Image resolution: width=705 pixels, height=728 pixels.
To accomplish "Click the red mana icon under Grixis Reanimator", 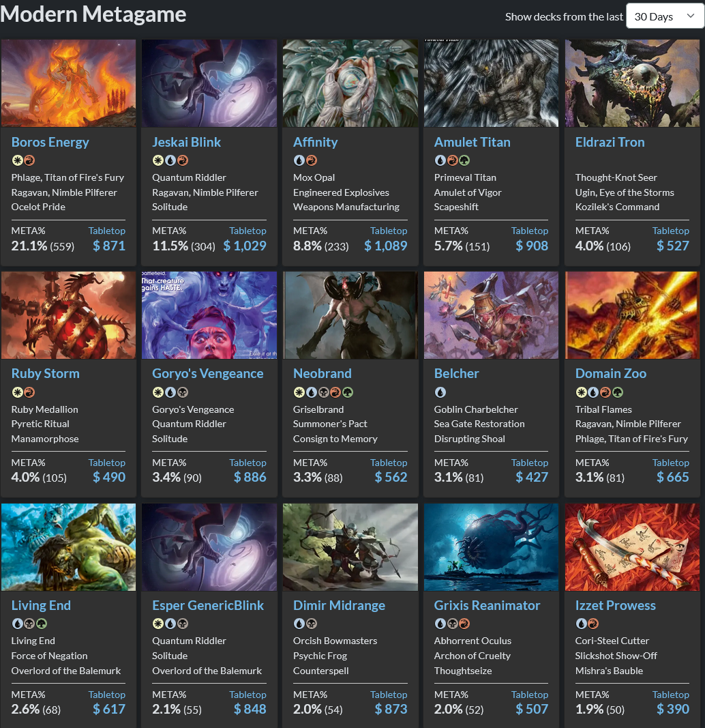I will point(464,624).
